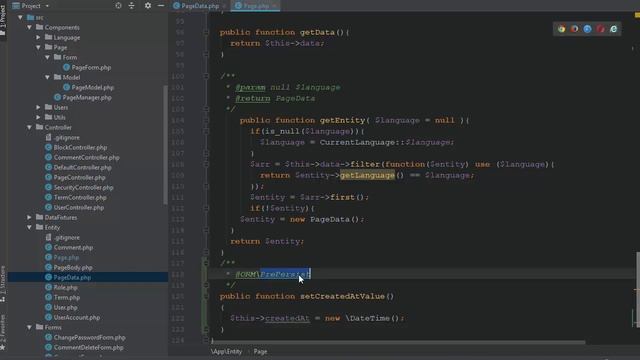Fold the getEntity function in gutter
This screenshot has height=360, width=640.
pyautogui.click(x=206, y=120)
